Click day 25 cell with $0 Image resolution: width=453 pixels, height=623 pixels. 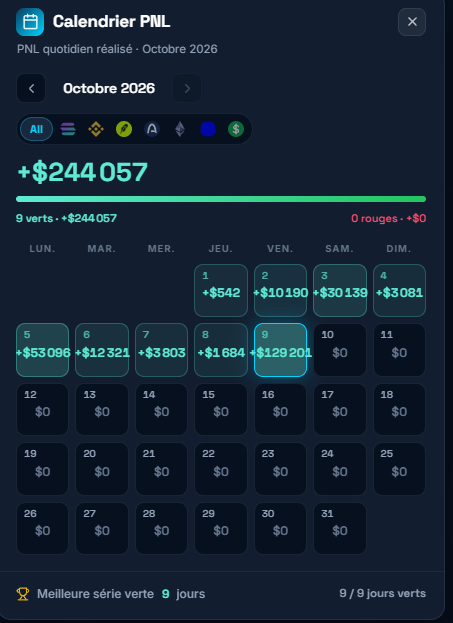(x=399, y=469)
